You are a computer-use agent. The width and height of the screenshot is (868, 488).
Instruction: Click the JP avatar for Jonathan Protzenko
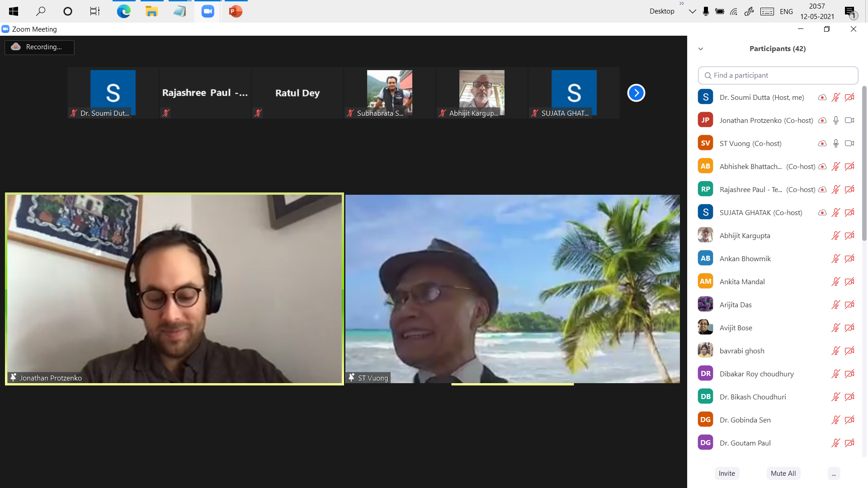tap(705, 120)
